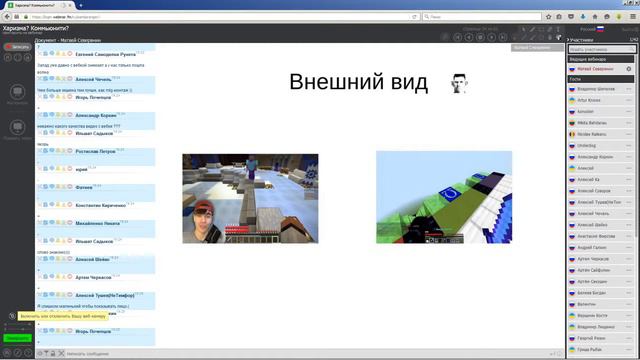
Task: Open options menu for Алексей Чечель participant
Action: [629, 213]
